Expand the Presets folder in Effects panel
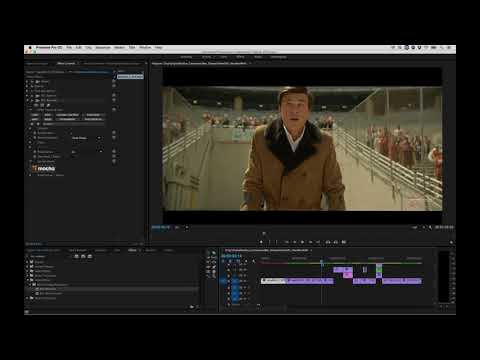480x360 pixels. point(28,262)
